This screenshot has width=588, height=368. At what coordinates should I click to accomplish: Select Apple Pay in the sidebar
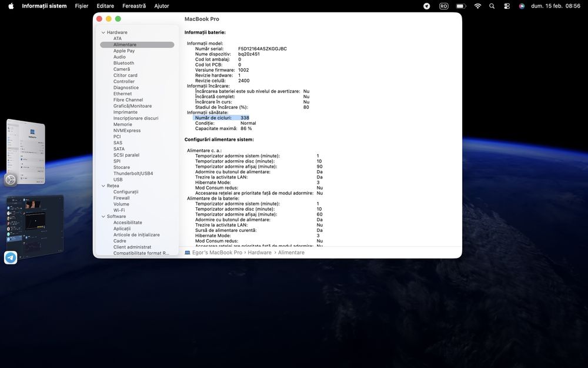click(124, 51)
